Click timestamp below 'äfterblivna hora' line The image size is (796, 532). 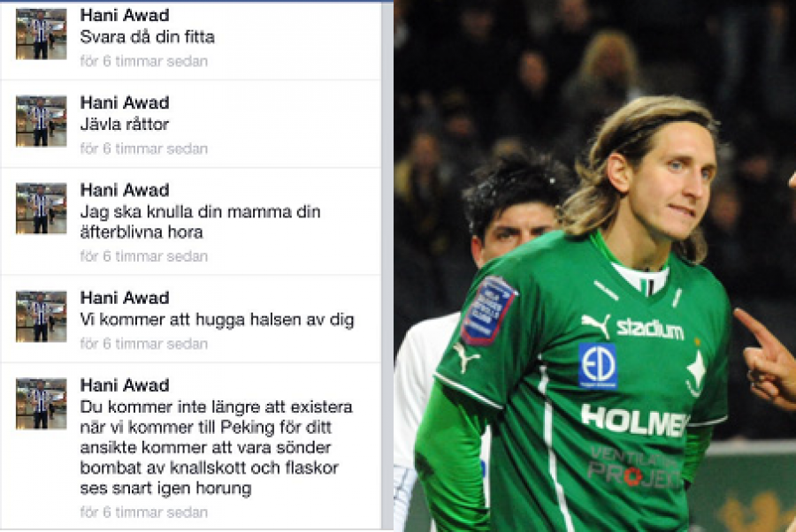coord(143,256)
